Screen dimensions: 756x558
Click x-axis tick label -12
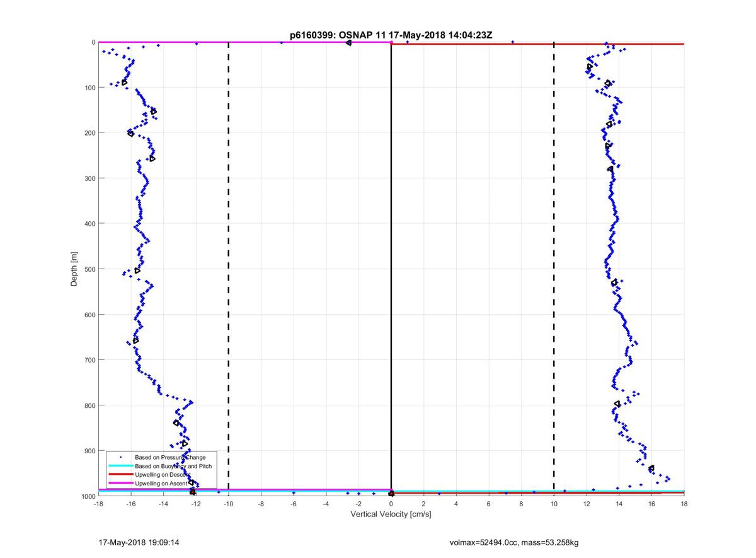[196, 504]
